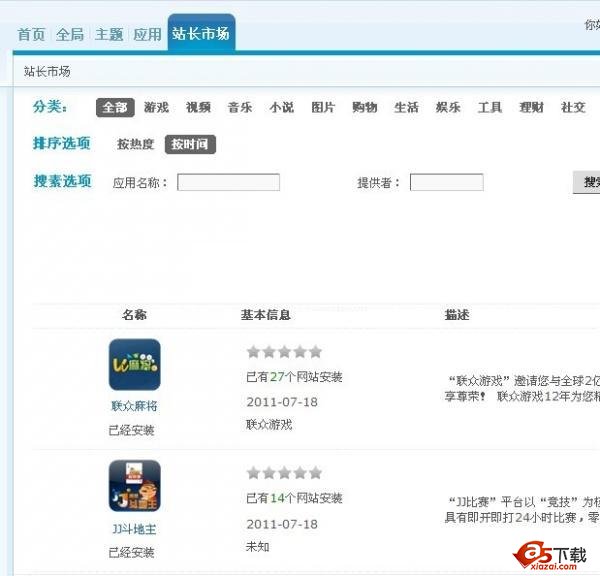Click 已经安装 status under 联众麻将
The image size is (600, 576).
point(131,431)
